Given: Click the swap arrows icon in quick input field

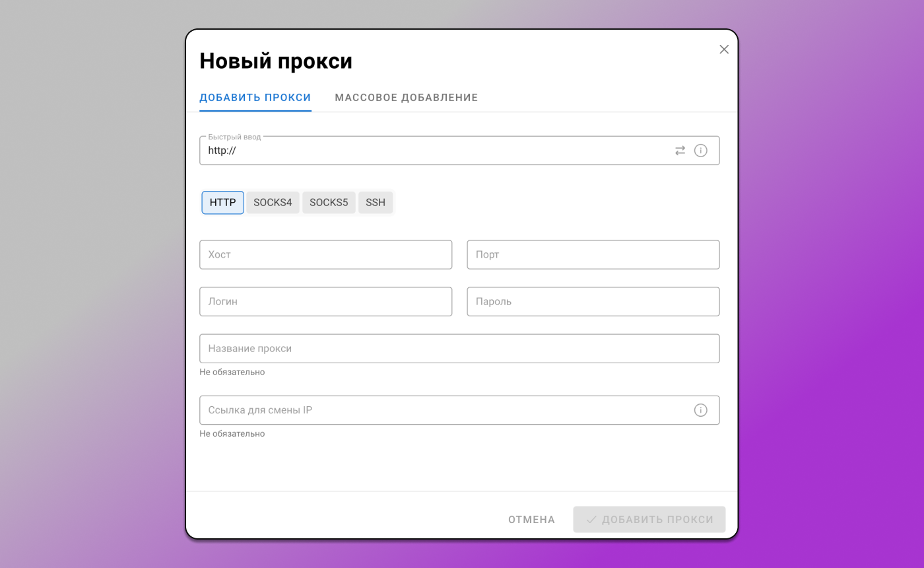Looking at the screenshot, I should [680, 151].
